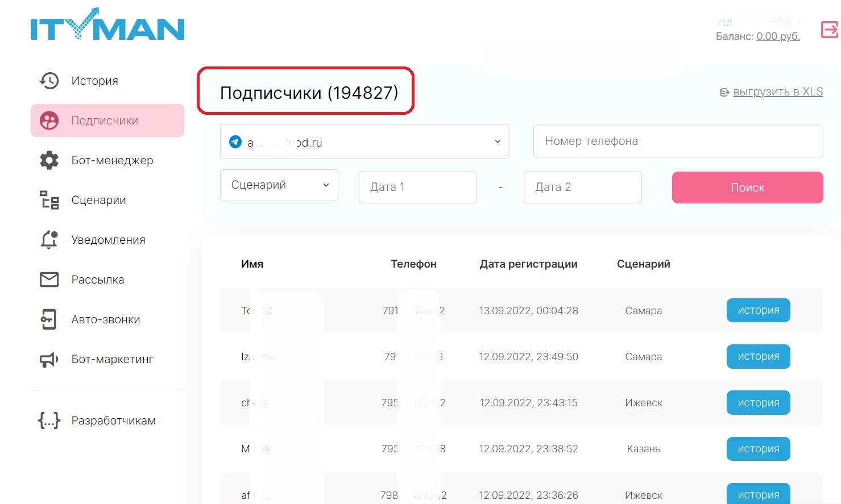The image size is (841, 504).
Task: Click the History clock icon in sidebar
Action: pyautogui.click(x=49, y=81)
